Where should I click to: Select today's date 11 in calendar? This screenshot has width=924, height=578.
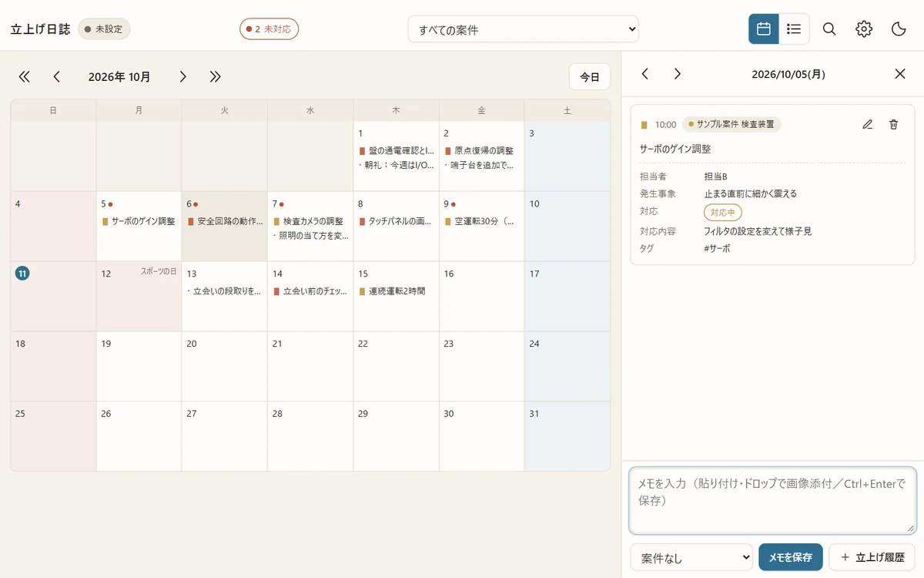[x=22, y=274]
